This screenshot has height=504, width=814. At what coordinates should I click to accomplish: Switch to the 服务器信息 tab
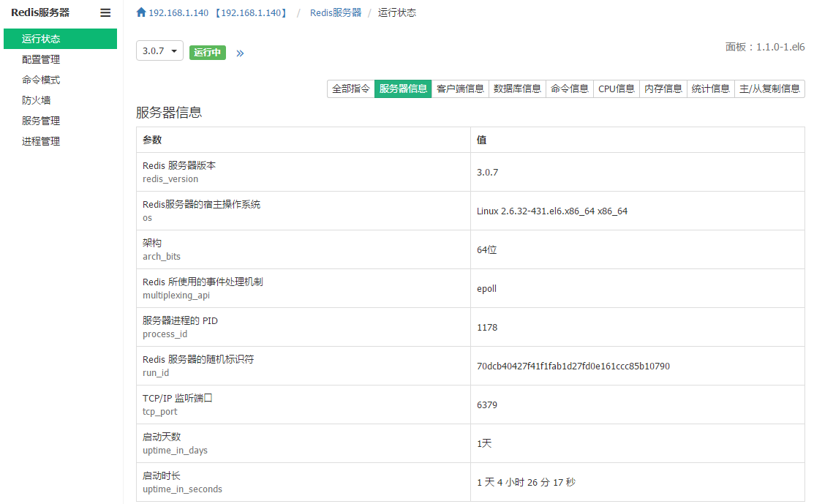point(403,89)
